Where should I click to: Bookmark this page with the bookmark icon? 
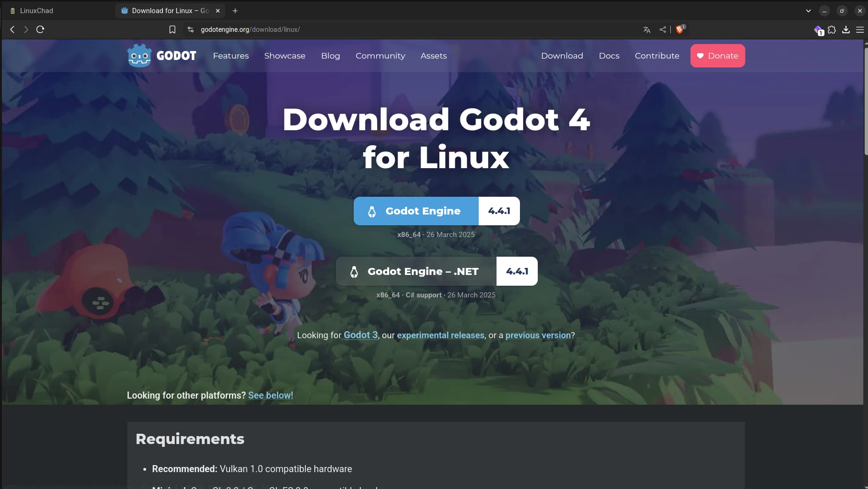pos(172,30)
